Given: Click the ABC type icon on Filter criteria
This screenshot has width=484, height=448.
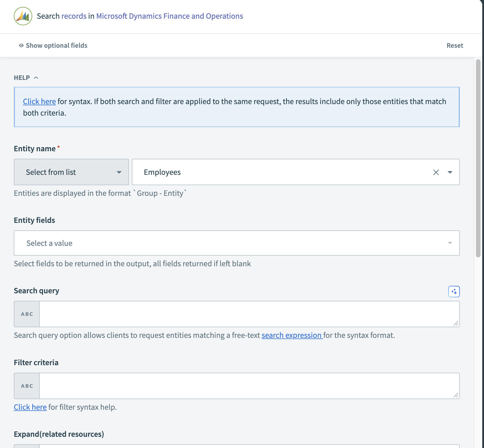Looking at the screenshot, I should 26,386.
